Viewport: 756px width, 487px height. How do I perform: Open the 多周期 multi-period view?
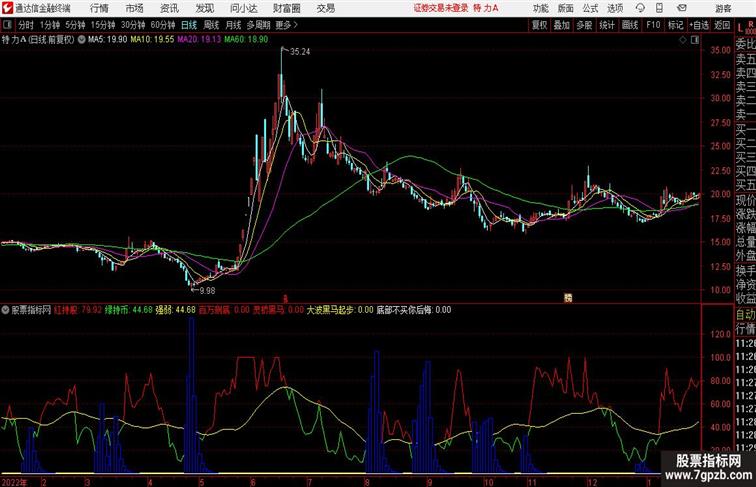pyautogui.click(x=258, y=25)
